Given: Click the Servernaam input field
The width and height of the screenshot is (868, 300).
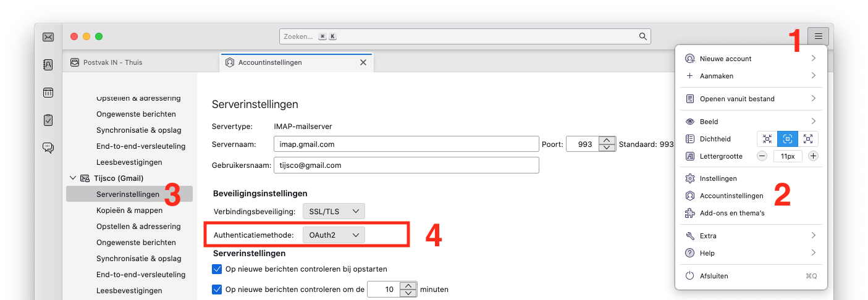Looking at the screenshot, I should click(406, 144).
